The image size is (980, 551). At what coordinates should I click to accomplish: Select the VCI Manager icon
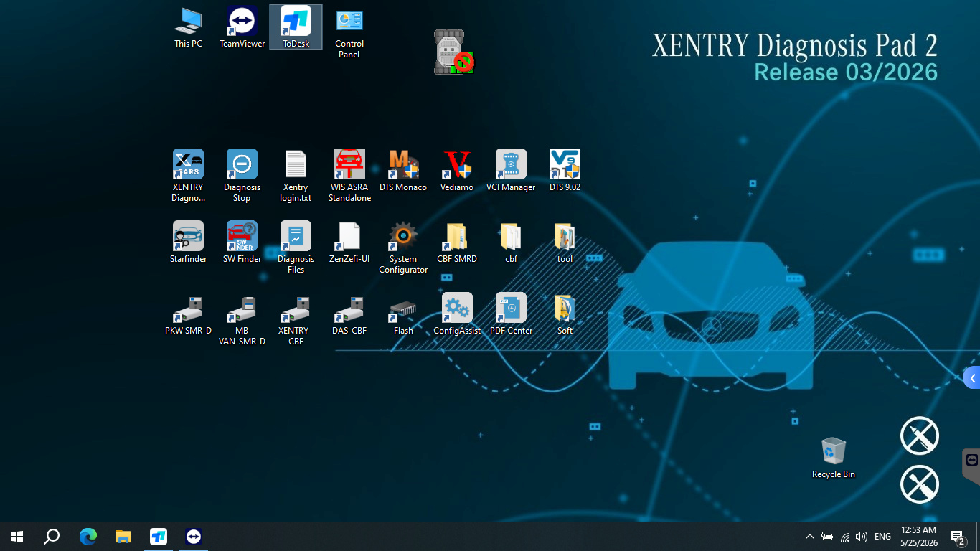(511, 171)
